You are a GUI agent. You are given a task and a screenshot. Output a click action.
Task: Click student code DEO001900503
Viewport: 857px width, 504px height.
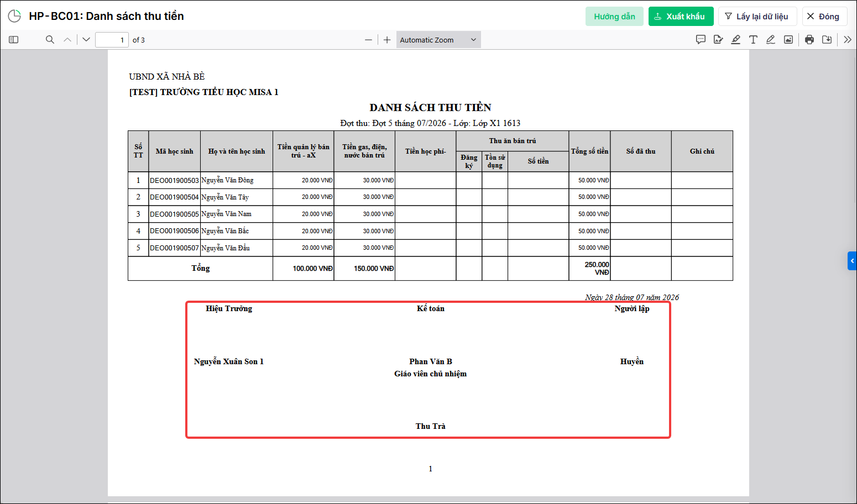click(x=174, y=181)
